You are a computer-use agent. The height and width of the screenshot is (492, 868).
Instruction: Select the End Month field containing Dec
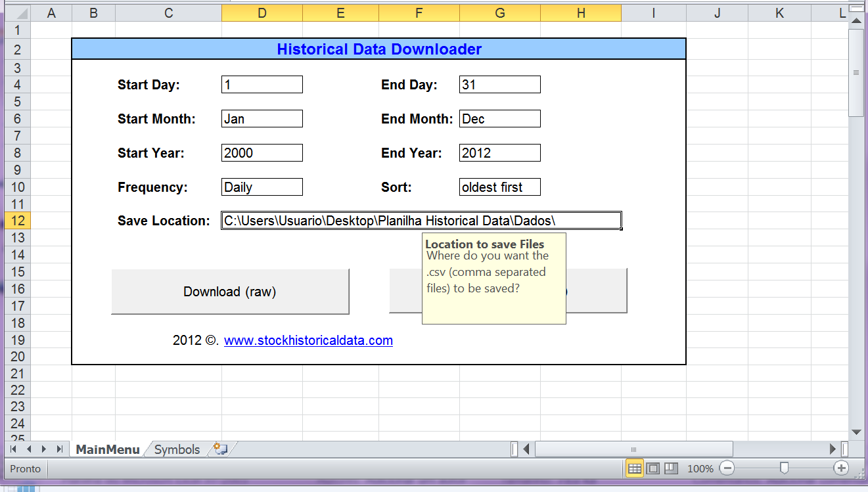point(500,118)
